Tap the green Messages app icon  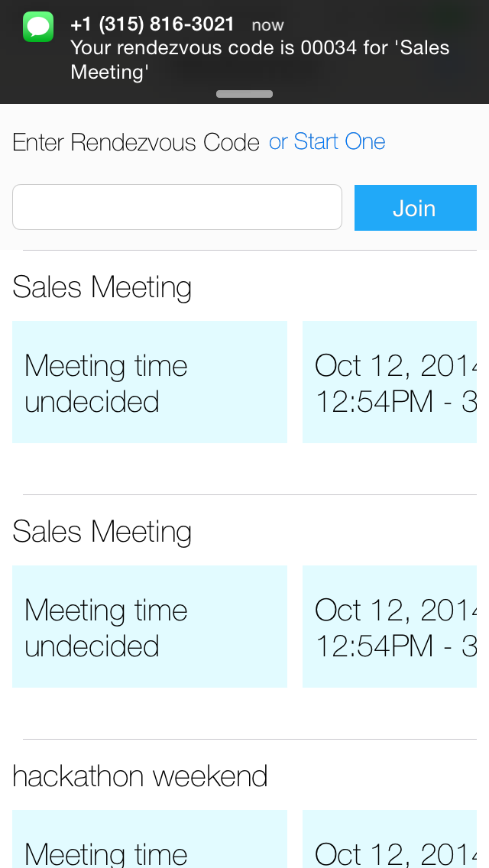(38, 27)
